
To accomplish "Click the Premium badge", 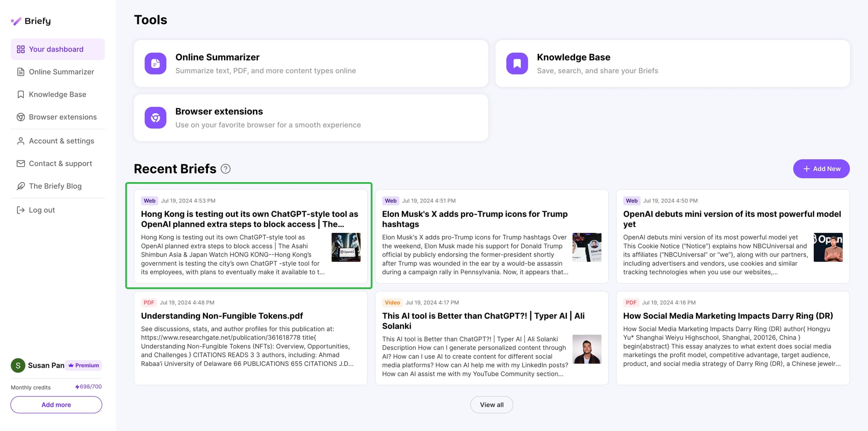I will click(83, 366).
